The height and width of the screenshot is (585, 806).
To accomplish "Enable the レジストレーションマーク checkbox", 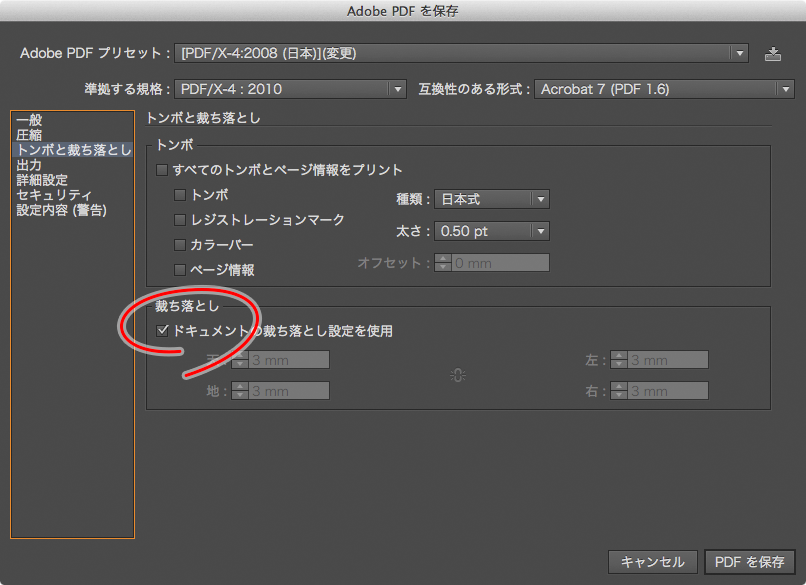I will pos(181,220).
